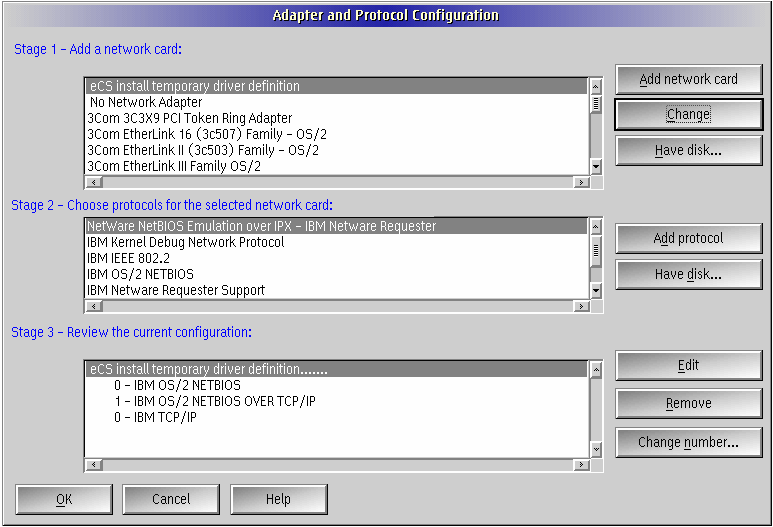Click the Remove button
This screenshot has height=527, width=773.
pos(689,403)
